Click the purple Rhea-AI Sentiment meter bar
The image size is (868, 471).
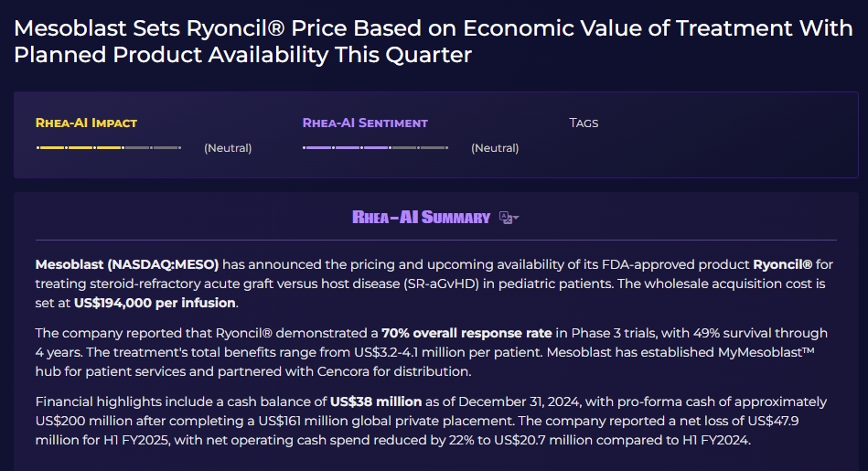pos(375,147)
